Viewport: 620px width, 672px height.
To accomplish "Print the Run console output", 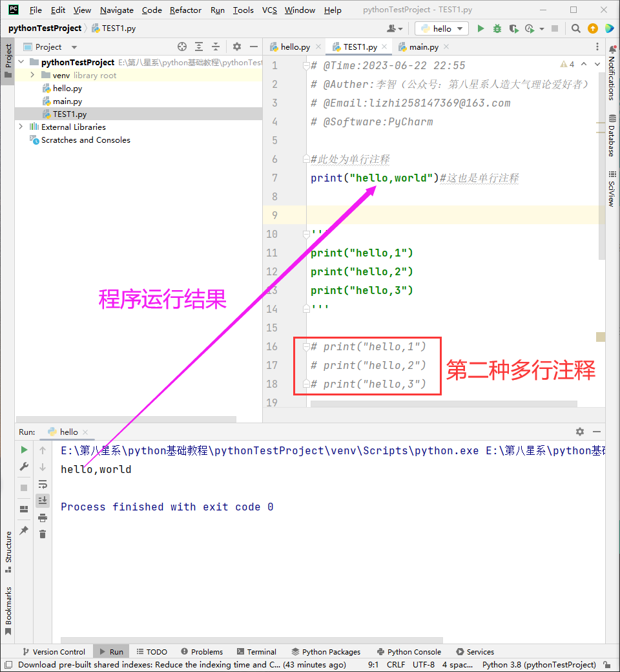I will (x=43, y=518).
